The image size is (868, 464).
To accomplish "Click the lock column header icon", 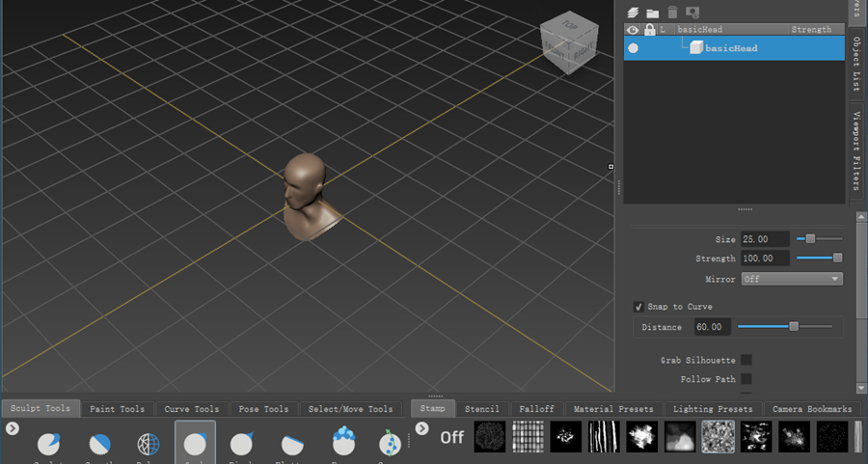I will (649, 29).
